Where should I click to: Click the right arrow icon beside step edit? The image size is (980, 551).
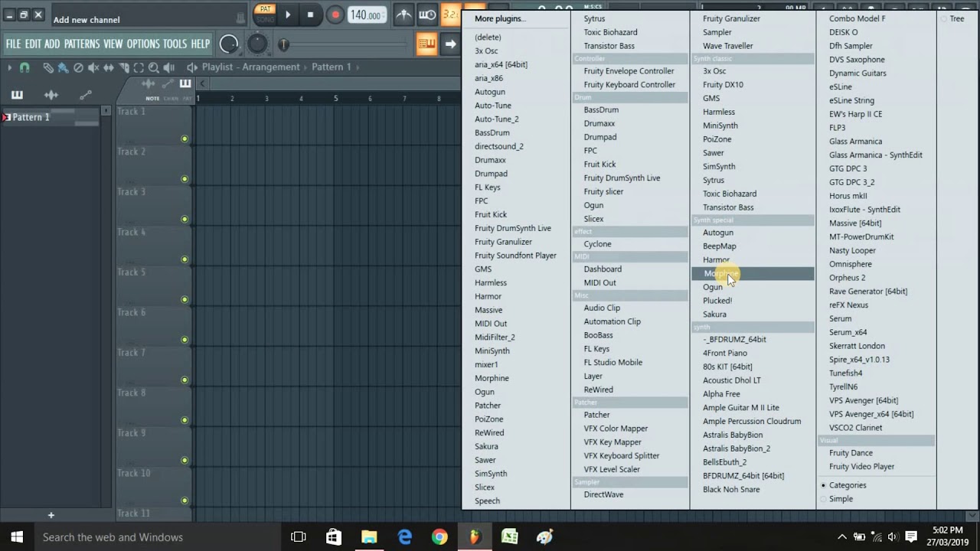(450, 44)
